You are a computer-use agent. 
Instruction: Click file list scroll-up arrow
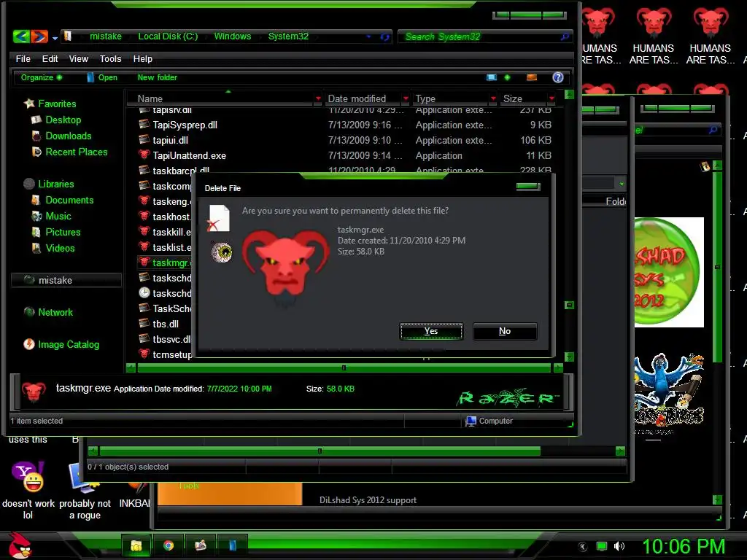[569, 94]
